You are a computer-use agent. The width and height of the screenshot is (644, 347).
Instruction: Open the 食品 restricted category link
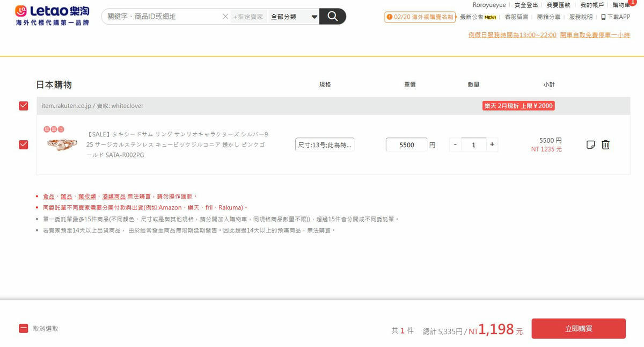click(x=48, y=197)
